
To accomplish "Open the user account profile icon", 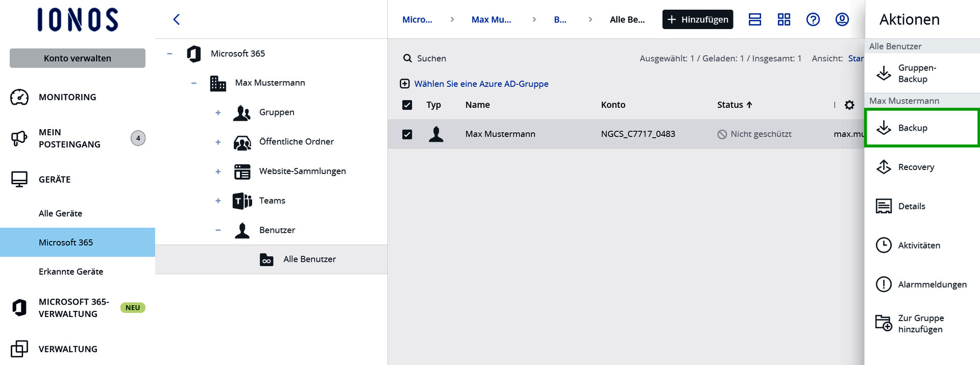I will pyautogui.click(x=842, y=19).
